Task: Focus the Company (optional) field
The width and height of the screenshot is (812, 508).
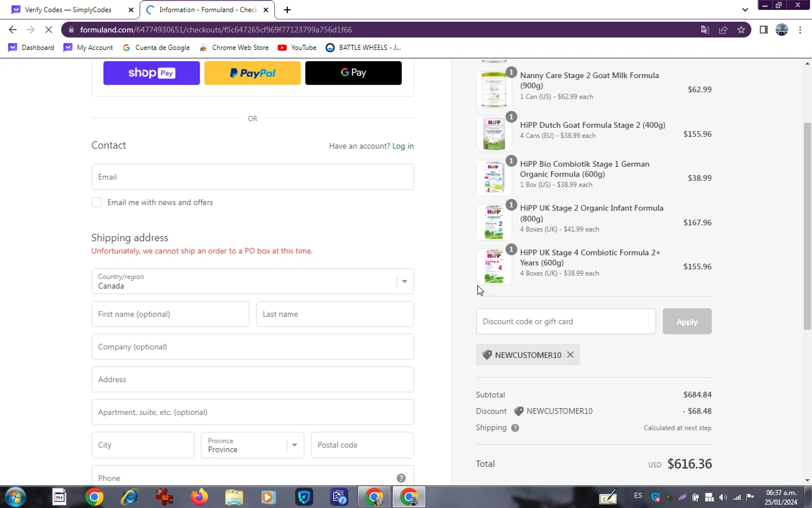Action: [253, 347]
